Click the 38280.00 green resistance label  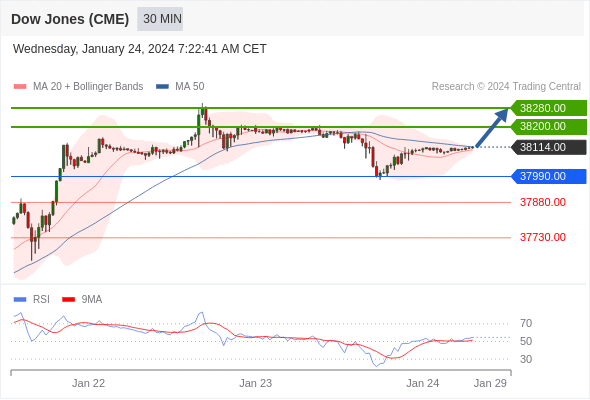tap(549, 108)
